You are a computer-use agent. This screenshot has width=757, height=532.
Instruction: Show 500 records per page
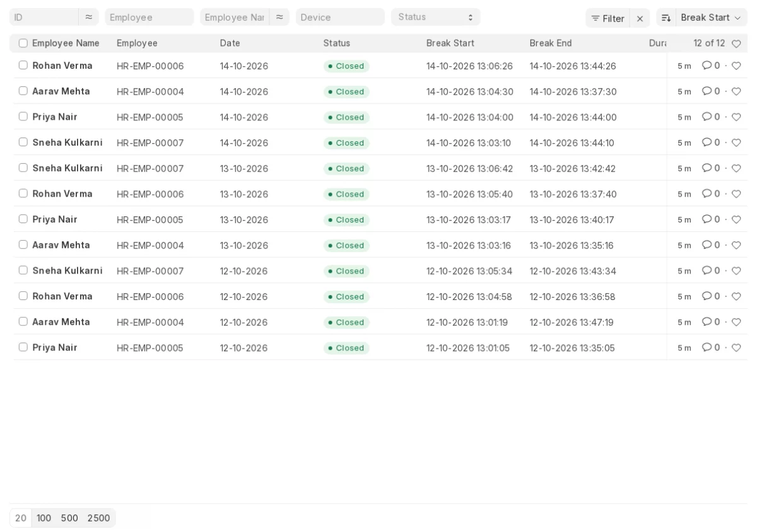coord(69,518)
